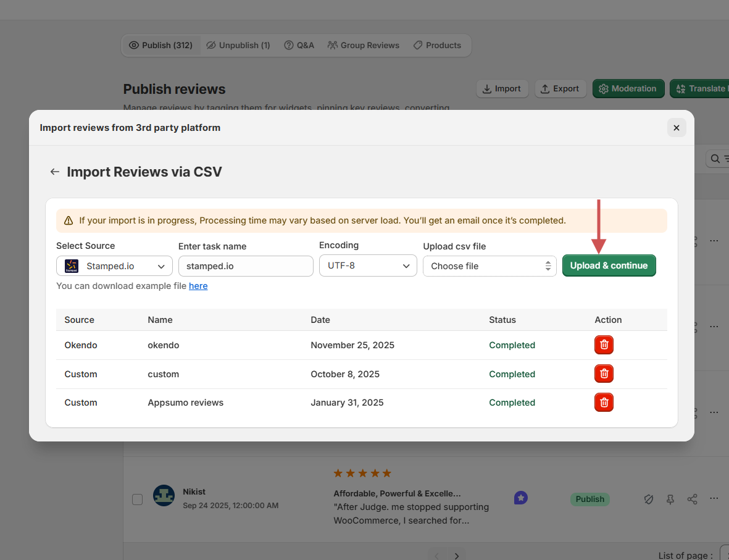This screenshot has height=560, width=729.
Task: Go back using the arrow beside Import Reviews
Action: pyautogui.click(x=55, y=172)
